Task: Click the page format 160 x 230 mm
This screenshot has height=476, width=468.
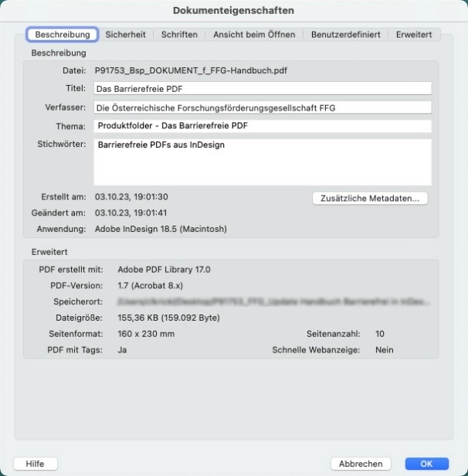Action: pyautogui.click(x=146, y=334)
